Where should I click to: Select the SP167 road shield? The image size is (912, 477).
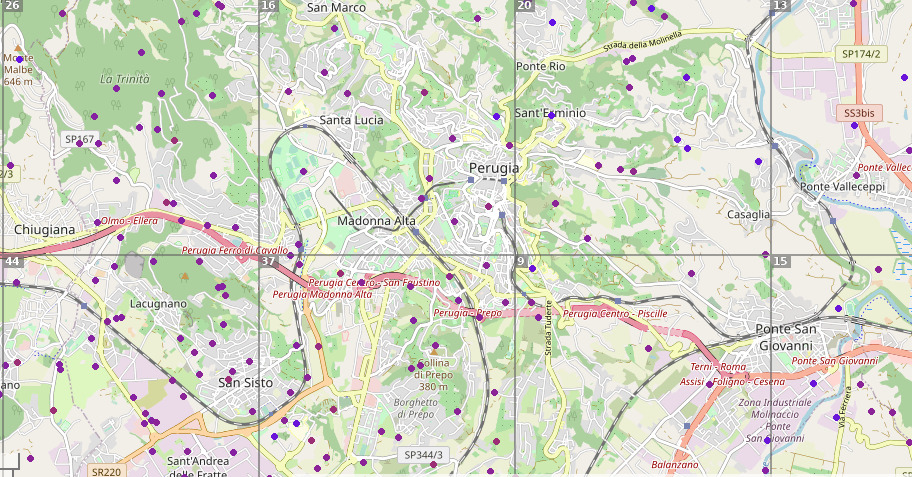(x=78, y=139)
